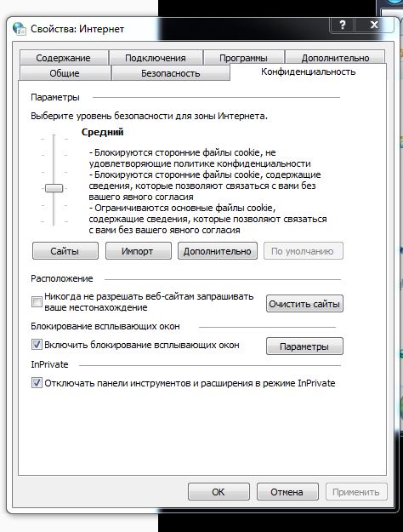The image size is (403, 532).
Task: Switch to the Общие tab
Action: pyautogui.click(x=65, y=73)
